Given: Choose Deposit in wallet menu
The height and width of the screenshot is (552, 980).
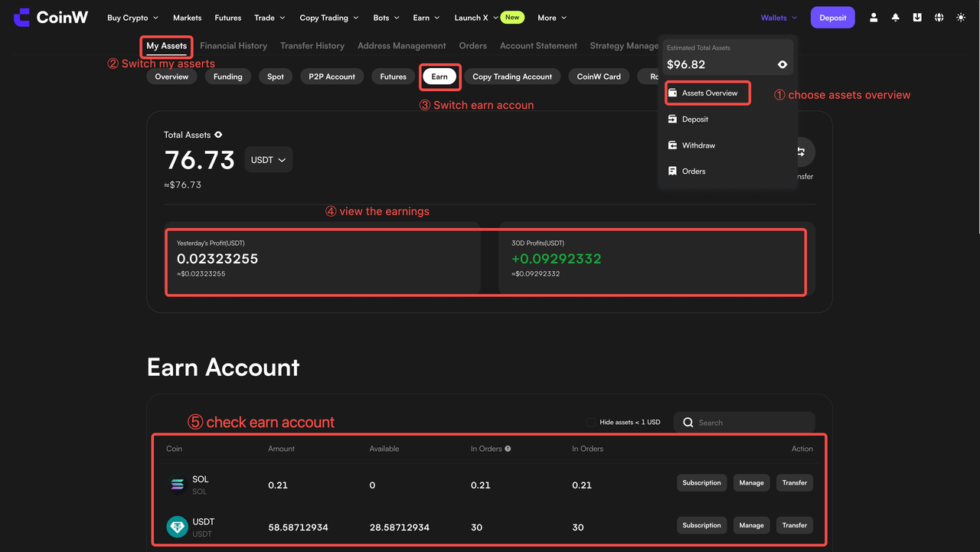Looking at the screenshot, I should click(x=695, y=119).
